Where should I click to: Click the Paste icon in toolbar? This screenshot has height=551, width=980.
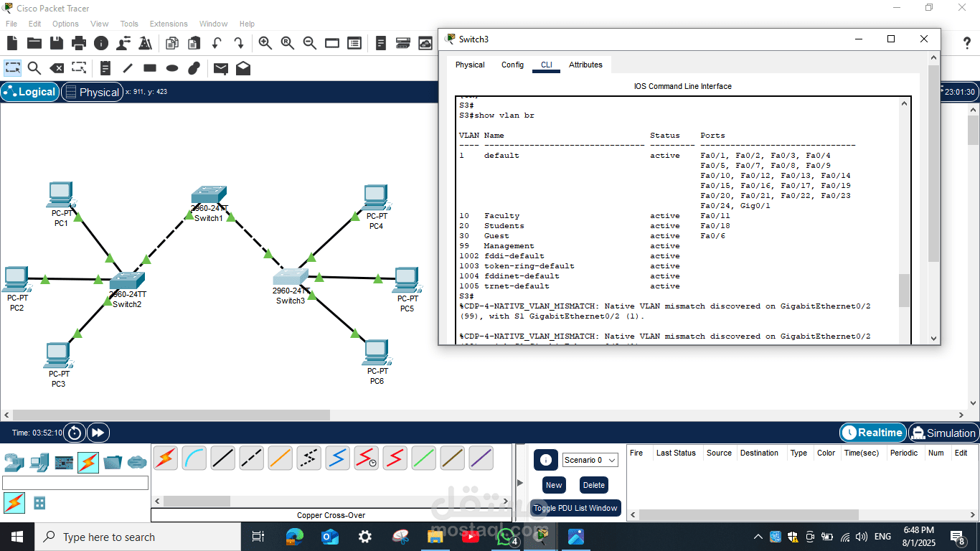194,43
